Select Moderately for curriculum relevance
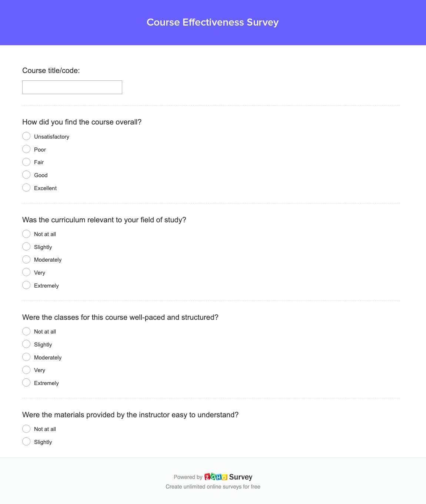The height and width of the screenshot is (504, 426). click(26, 259)
